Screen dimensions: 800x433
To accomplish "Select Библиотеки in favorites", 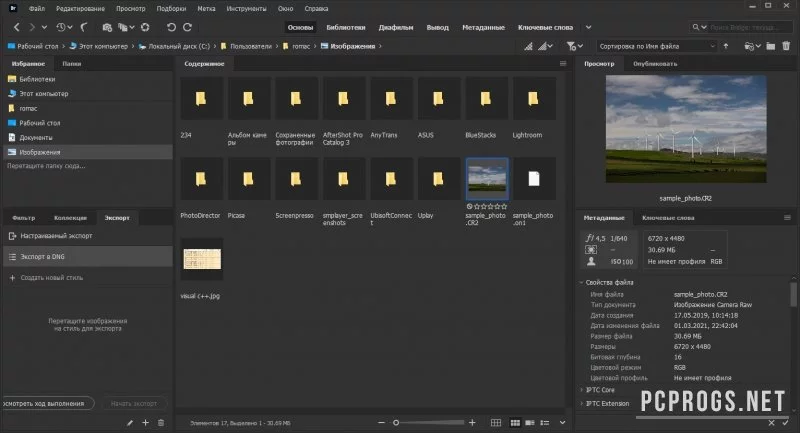I will point(37,79).
